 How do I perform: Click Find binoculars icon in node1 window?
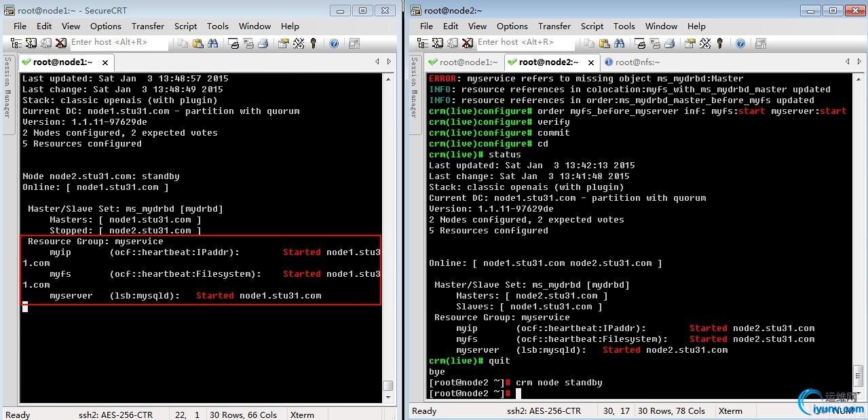click(213, 43)
